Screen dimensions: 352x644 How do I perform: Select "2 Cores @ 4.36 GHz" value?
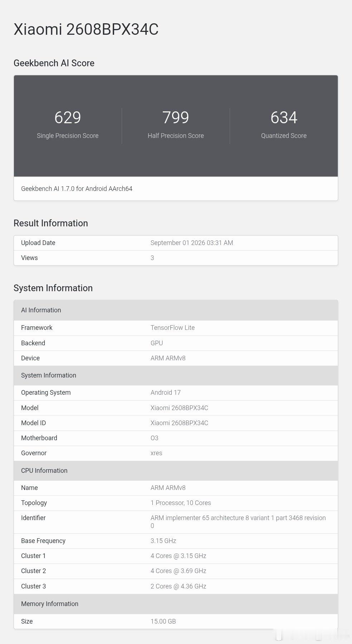pyautogui.click(x=179, y=586)
